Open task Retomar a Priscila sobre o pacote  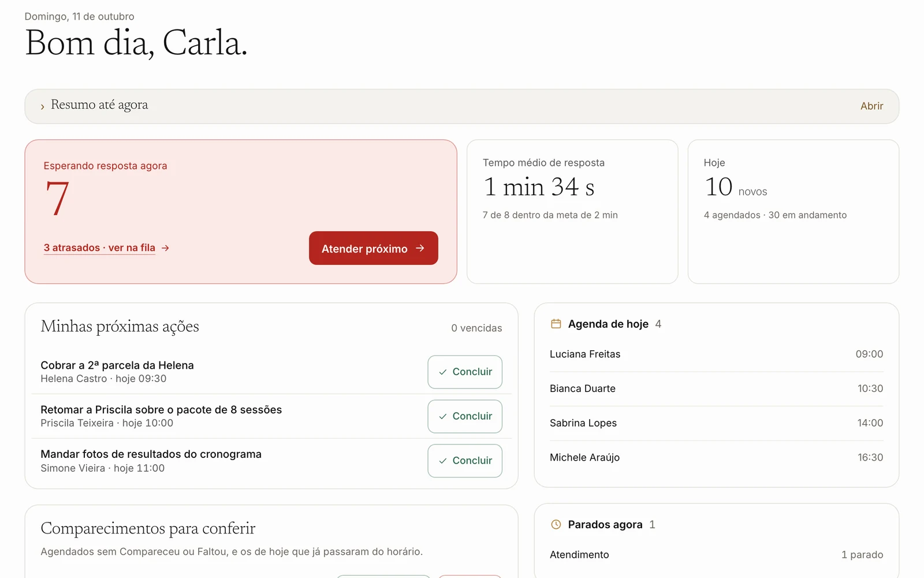[161, 410]
